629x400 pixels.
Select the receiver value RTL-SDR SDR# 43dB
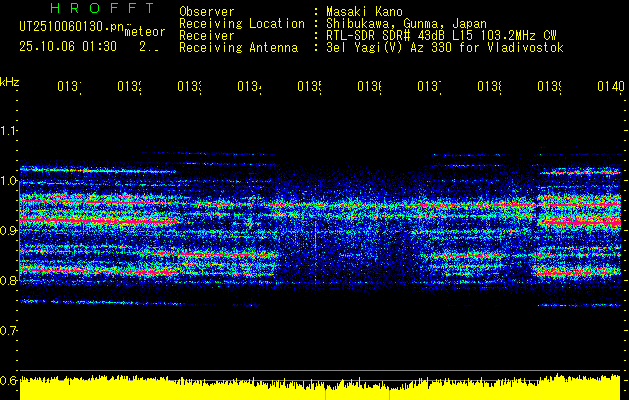[x=386, y=36]
